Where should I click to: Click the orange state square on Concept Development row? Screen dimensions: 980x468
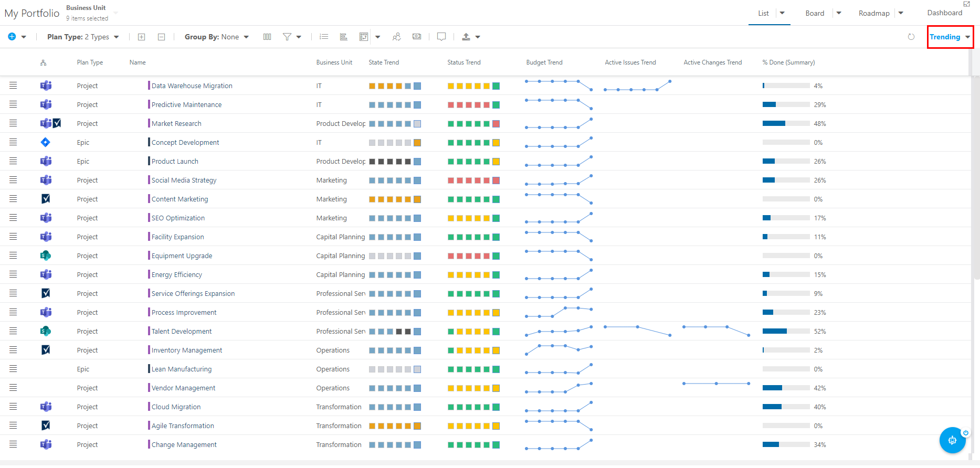pyautogui.click(x=417, y=143)
